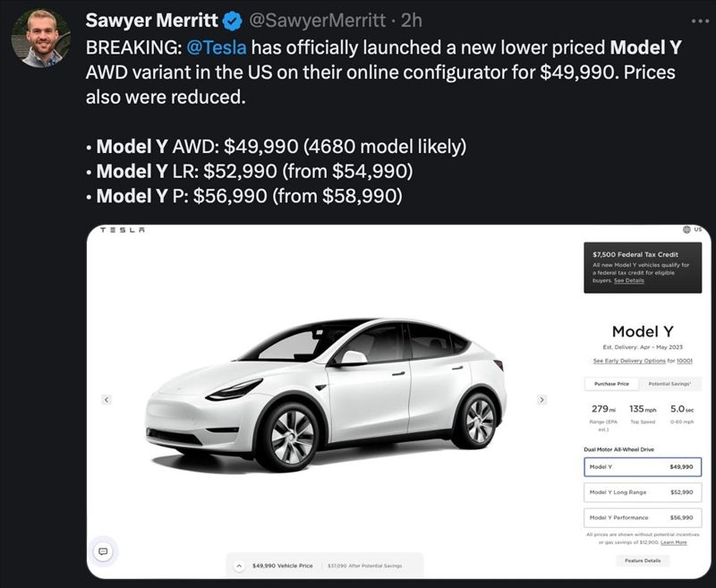Open the Feature Details button

[x=642, y=560]
